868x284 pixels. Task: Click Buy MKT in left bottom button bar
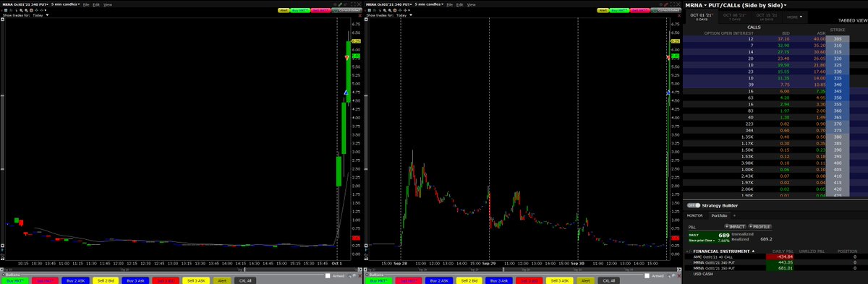click(x=14, y=280)
